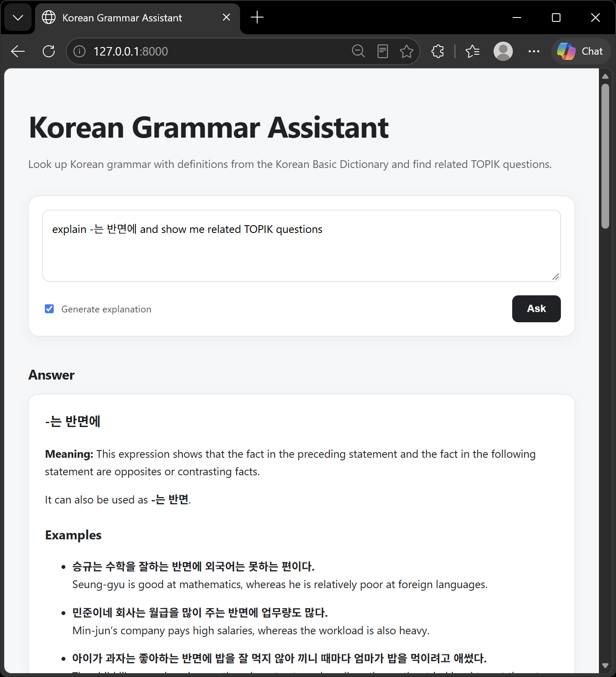
Task: Click the example sentence '승규는 수학을 잘하는 반면에…'
Action: click(194, 567)
